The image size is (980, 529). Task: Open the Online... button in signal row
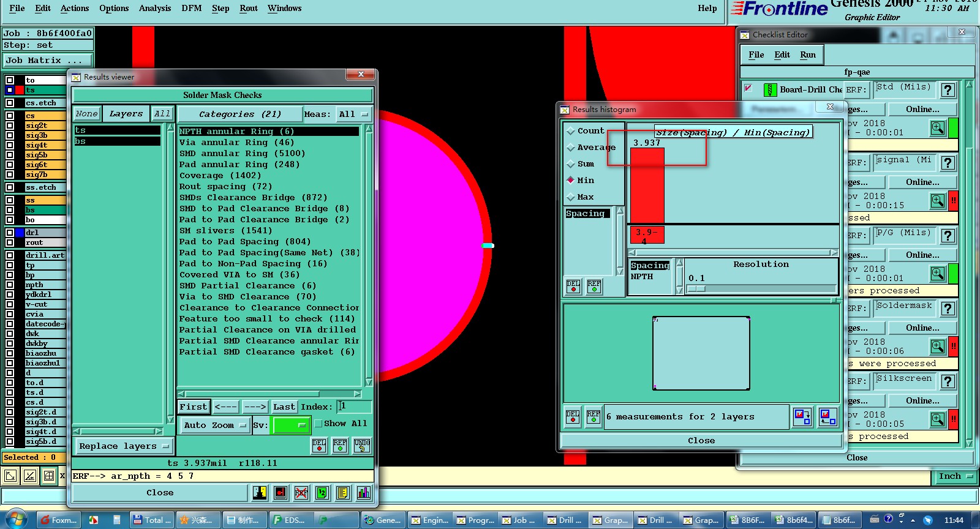(923, 182)
